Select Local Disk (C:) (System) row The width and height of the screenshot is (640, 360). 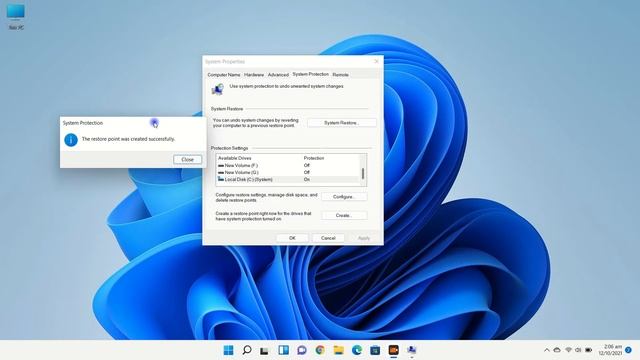point(288,179)
